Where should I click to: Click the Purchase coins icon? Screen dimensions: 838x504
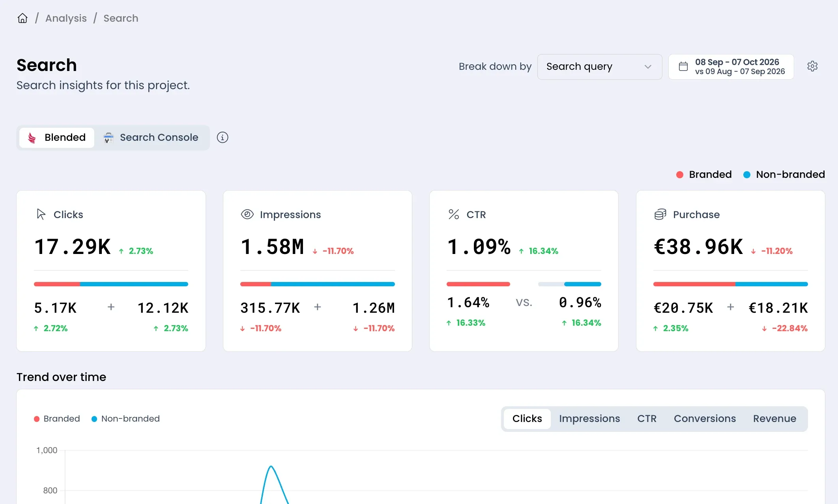[x=660, y=214]
